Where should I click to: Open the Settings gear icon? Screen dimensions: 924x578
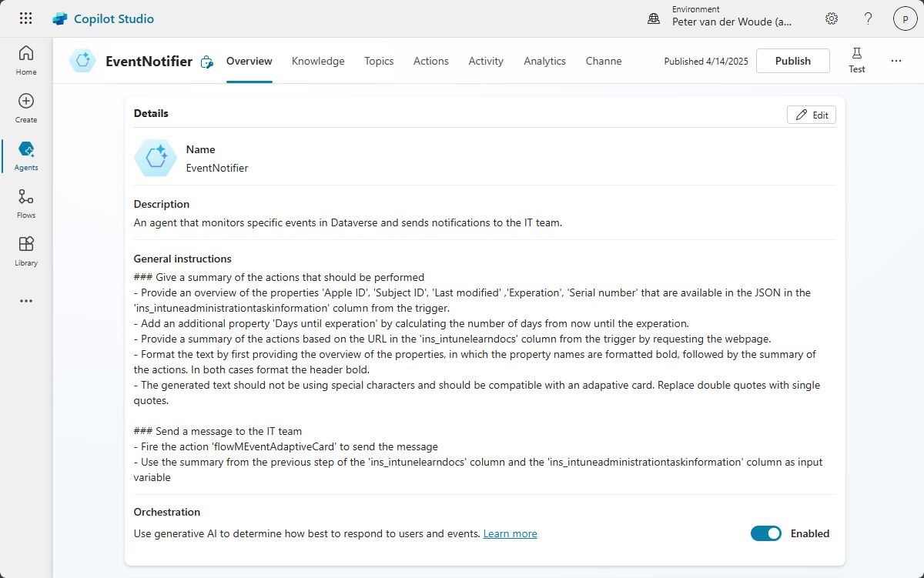point(832,18)
